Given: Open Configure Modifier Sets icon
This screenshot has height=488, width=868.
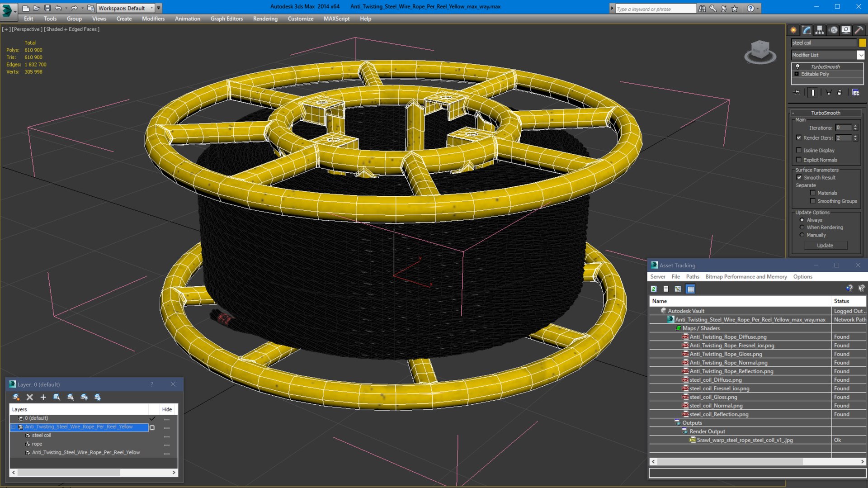Looking at the screenshot, I should pyautogui.click(x=855, y=92).
